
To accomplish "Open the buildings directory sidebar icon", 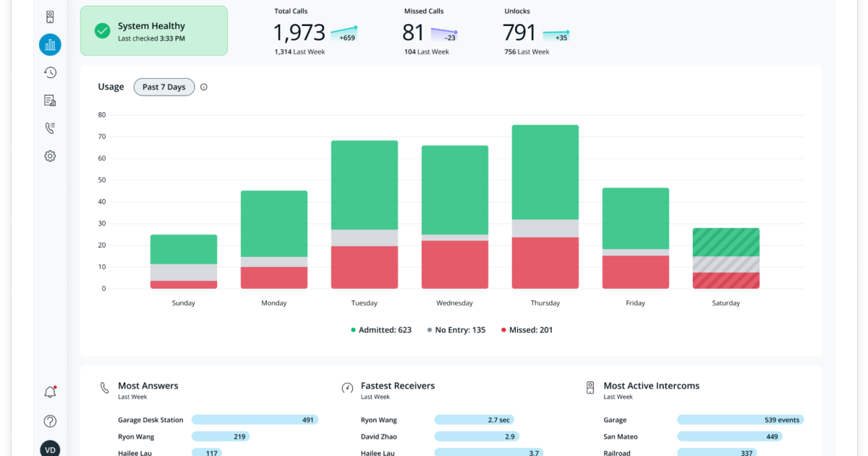I will (x=50, y=101).
